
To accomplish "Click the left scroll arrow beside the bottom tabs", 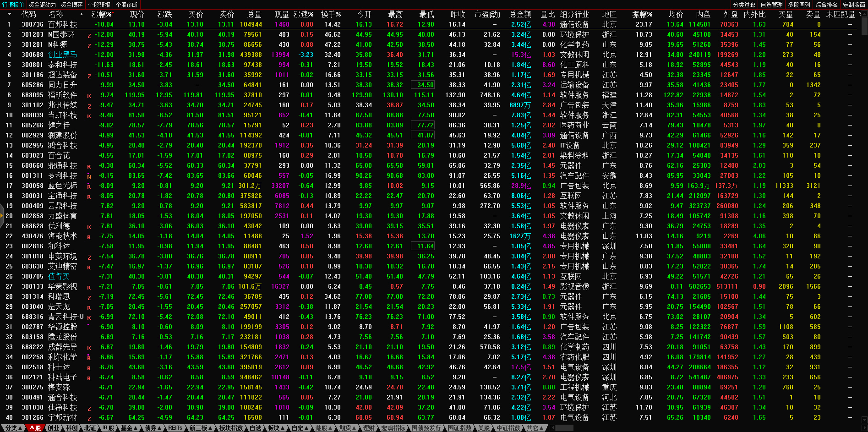I will pos(552,428).
